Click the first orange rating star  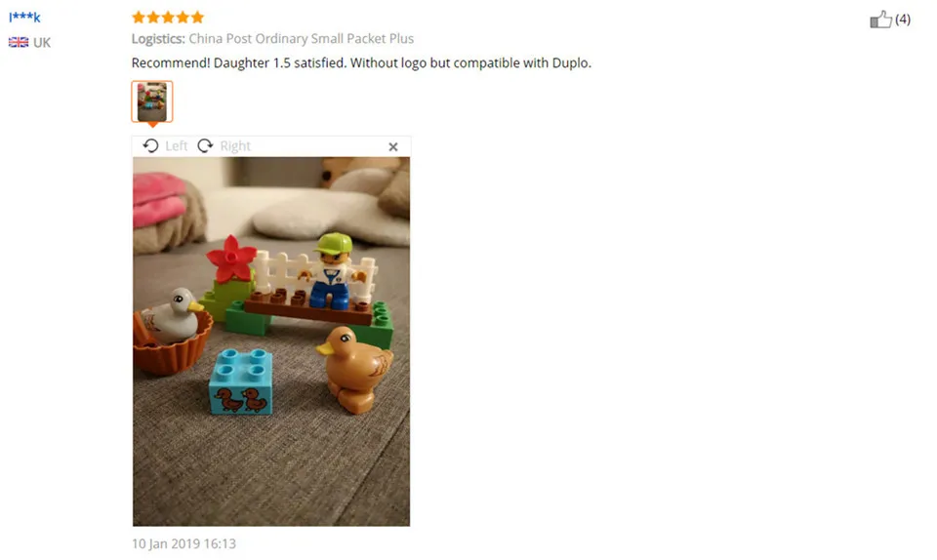point(139,18)
